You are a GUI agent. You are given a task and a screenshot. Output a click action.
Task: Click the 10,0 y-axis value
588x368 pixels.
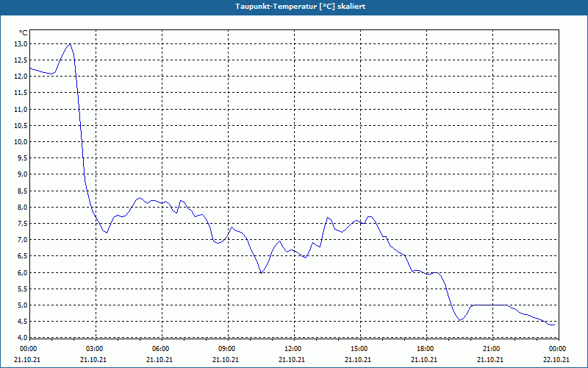point(21,142)
